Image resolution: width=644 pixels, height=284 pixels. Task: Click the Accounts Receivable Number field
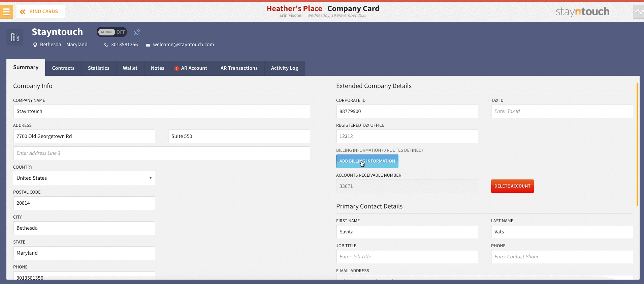point(407,186)
